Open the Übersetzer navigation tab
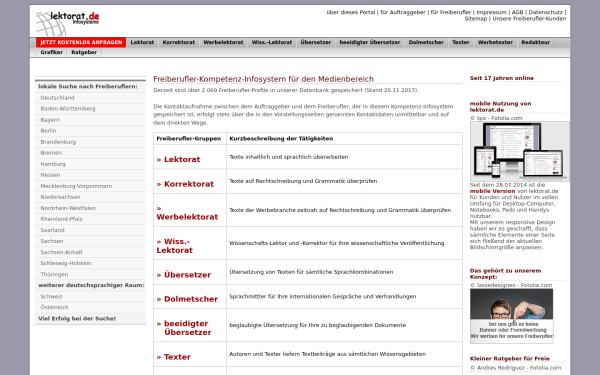This screenshot has width=600, height=375. [316, 42]
